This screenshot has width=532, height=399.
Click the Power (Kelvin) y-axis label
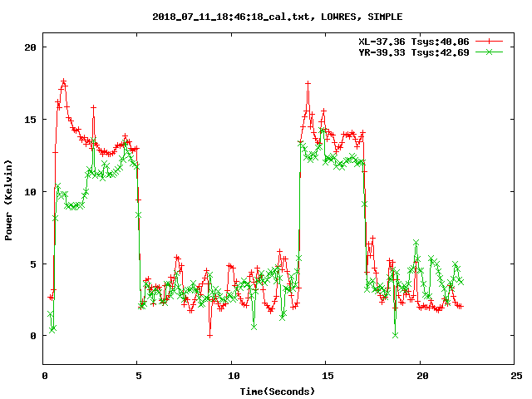point(8,200)
